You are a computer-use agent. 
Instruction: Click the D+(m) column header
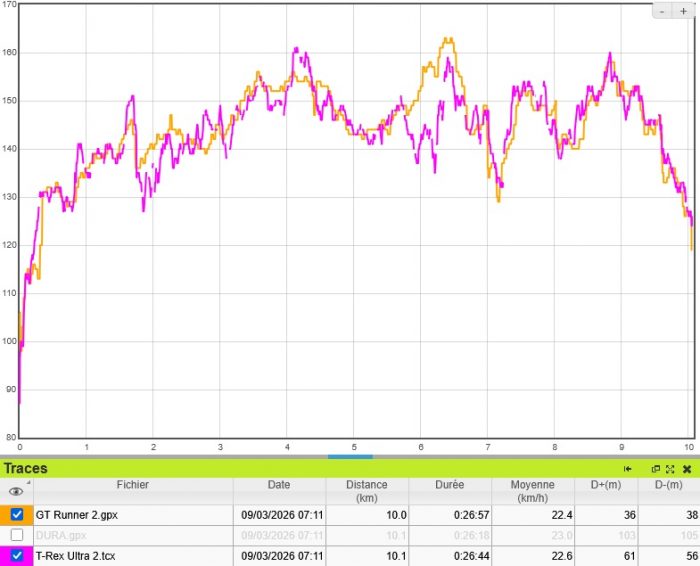(606, 485)
